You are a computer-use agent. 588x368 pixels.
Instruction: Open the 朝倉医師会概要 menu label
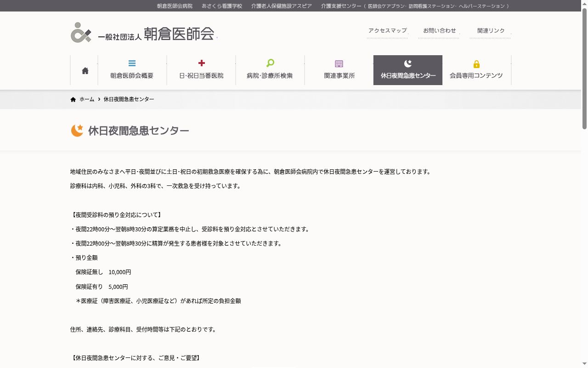coord(132,75)
